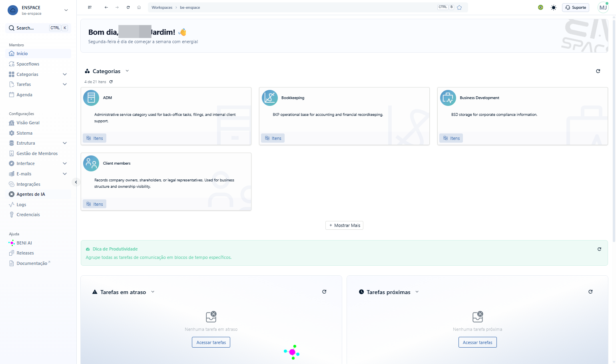Screen dimensions: 616x364
Task: Open the Categorias section header dropdown
Action: [x=127, y=71]
